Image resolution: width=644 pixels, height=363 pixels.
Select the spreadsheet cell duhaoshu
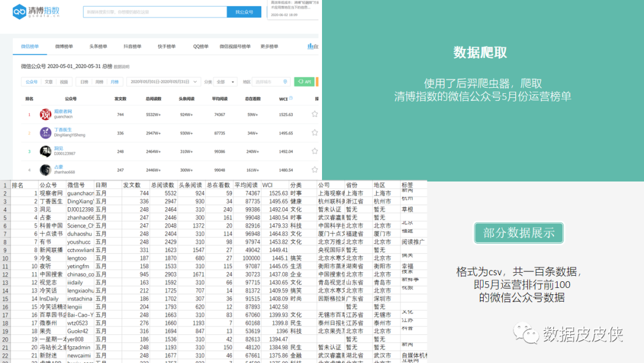point(80,233)
